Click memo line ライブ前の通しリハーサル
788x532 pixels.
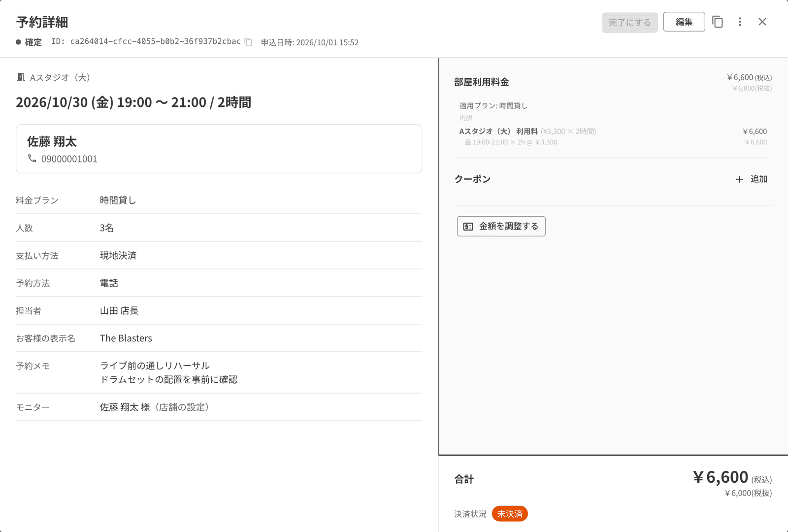(155, 366)
